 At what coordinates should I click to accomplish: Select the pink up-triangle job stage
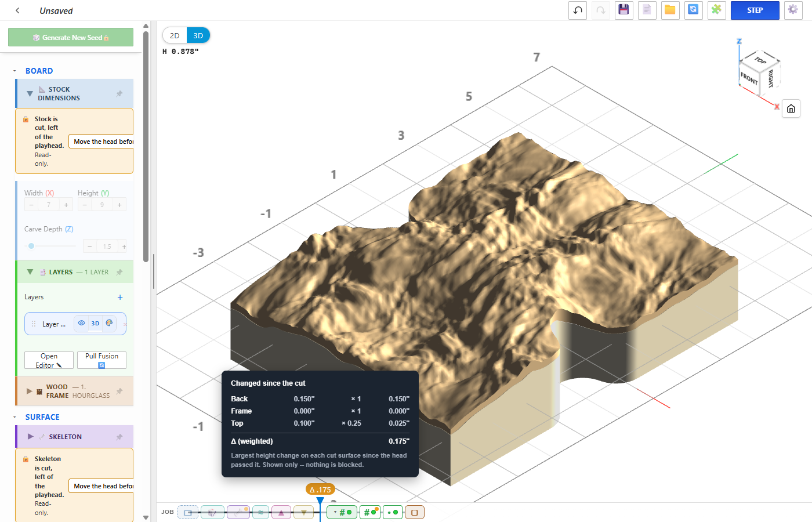coord(281,512)
